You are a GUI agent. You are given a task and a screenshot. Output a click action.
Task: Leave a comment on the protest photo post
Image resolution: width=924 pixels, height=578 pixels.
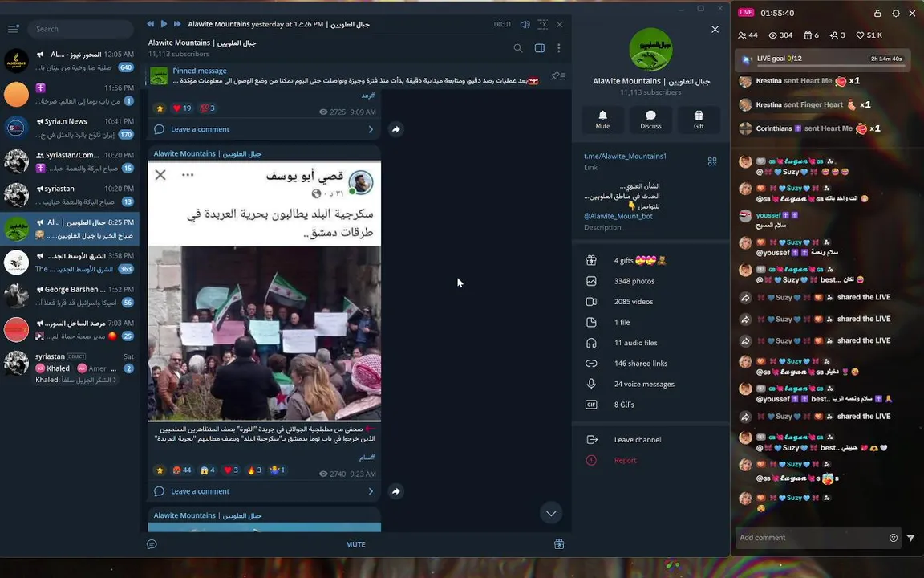[x=264, y=491]
